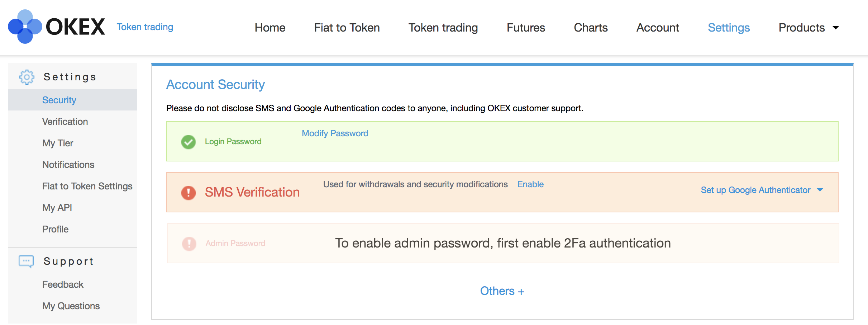Click the Settings gear icon in sidebar
The image size is (868, 325).
[x=27, y=77]
